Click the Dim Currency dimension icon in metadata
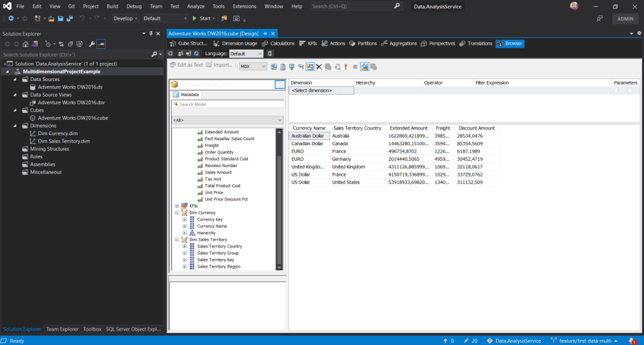644x345 pixels. 184,212
